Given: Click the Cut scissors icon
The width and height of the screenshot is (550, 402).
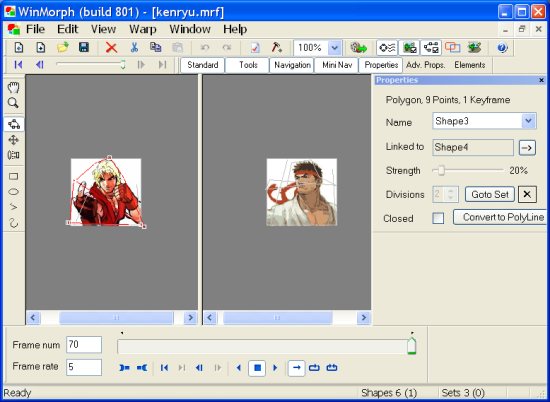Looking at the screenshot, I should tap(134, 47).
